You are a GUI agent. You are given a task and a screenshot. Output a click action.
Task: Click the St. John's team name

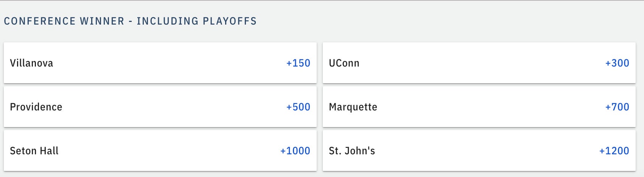tap(352, 151)
